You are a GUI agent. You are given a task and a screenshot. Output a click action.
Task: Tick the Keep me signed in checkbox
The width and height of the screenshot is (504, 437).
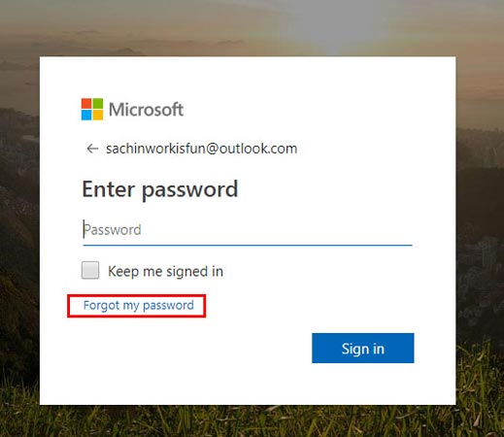pyautogui.click(x=90, y=270)
